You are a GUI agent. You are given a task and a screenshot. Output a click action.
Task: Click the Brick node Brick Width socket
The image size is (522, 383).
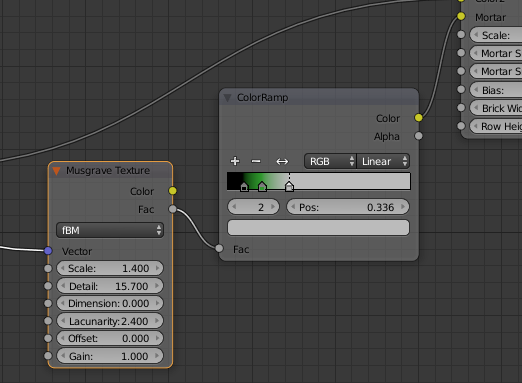click(x=461, y=108)
